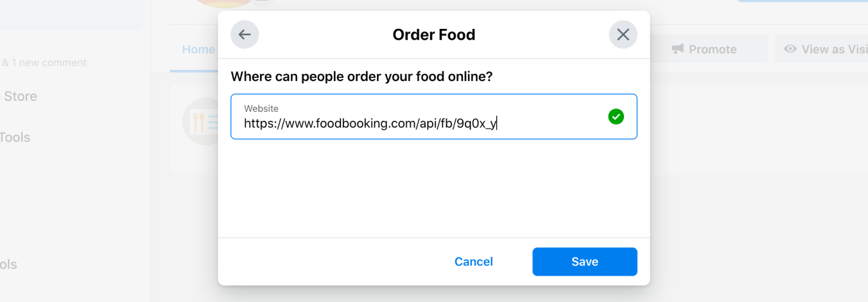Click the Order Food dialog title

coord(434,35)
